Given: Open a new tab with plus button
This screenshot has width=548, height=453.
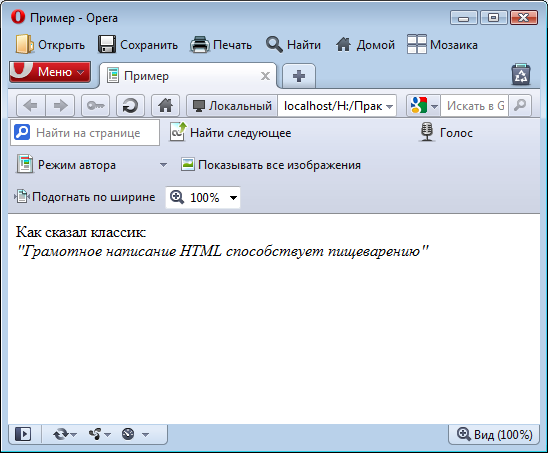Looking at the screenshot, I should coord(299,76).
